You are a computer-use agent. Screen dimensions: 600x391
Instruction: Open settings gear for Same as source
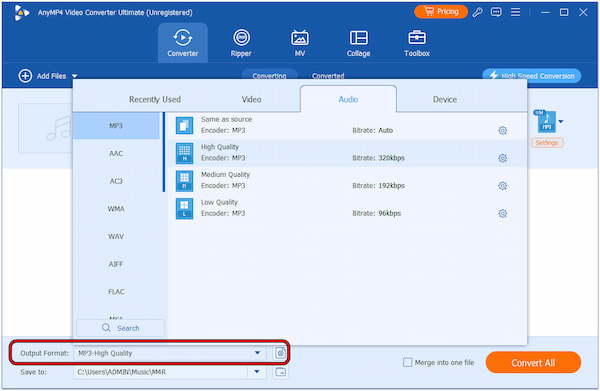pyautogui.click(x=502, y=130)
